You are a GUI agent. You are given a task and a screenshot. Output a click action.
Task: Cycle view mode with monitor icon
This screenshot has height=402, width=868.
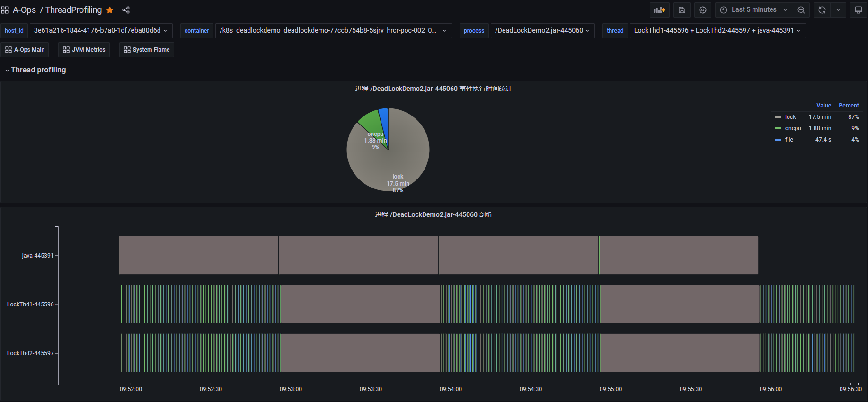pyautogui.click(x=858, y=10)
